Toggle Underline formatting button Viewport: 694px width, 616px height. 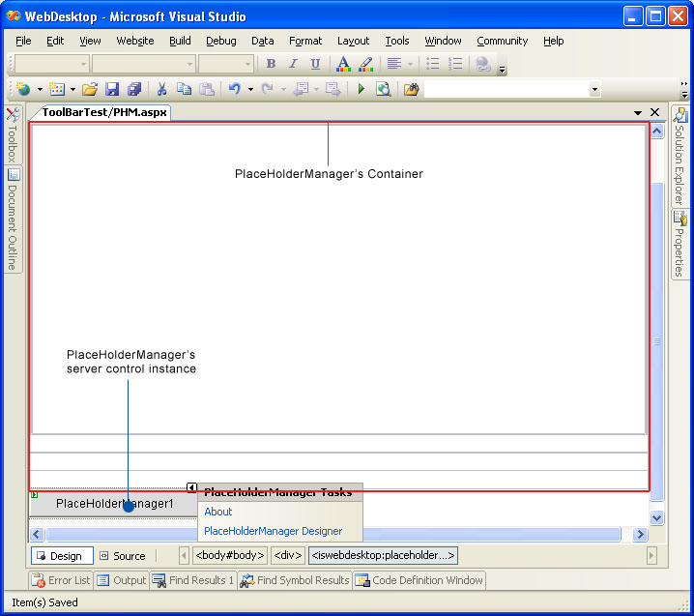tap(315, 64)
